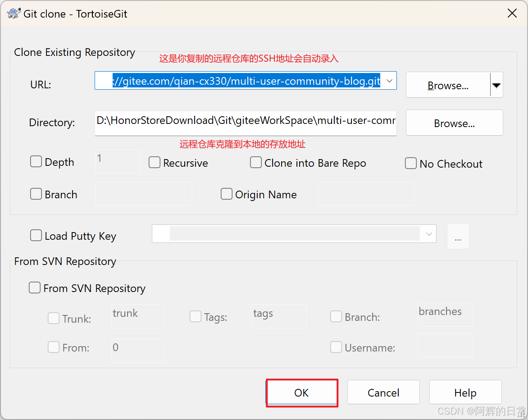528x420 pixels.
Task: Click the trunk text field
Action: 138,316
